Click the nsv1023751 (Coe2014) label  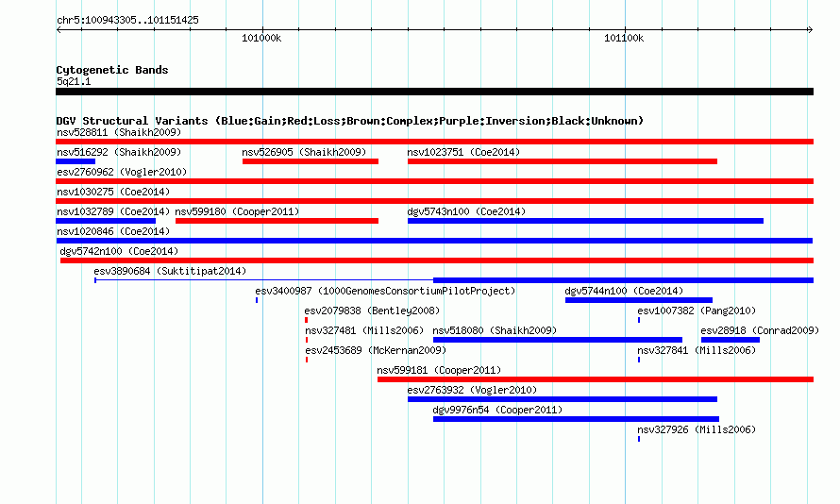[463, 152]
